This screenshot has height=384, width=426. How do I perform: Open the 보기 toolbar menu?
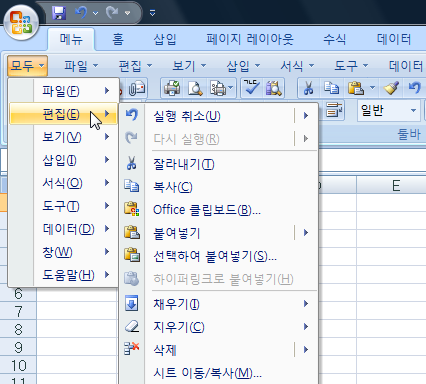pyautogui.click(x=189, y=66)
